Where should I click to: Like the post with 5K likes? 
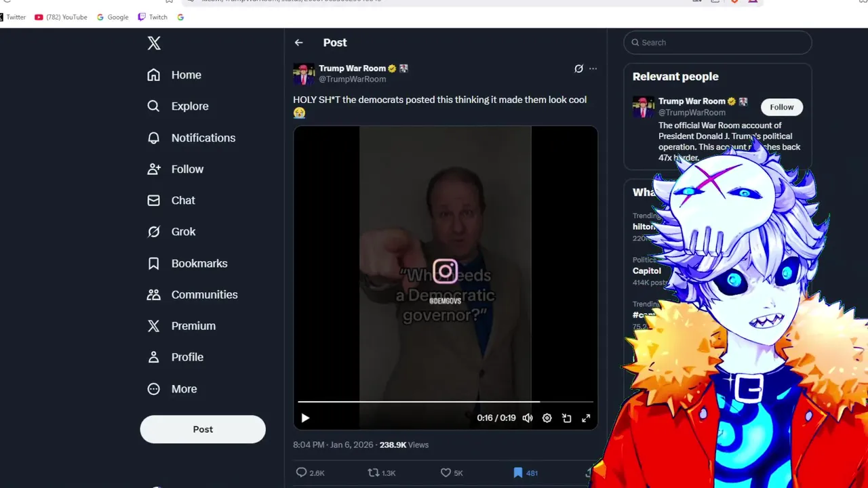pos(452,473)
